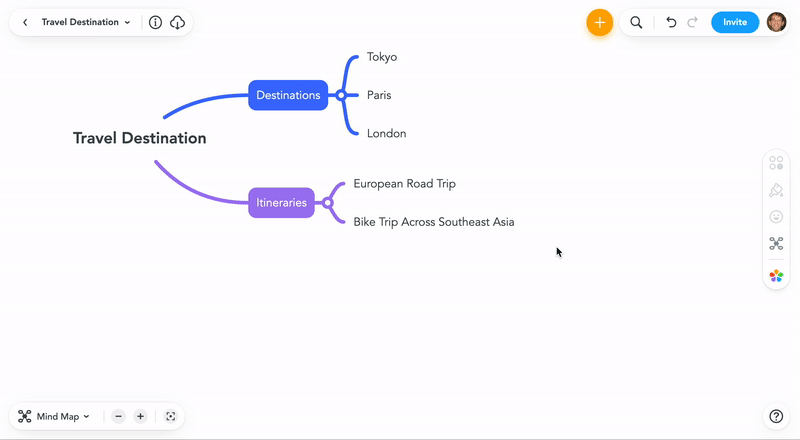The image size is (800, 440).
Task: Open the map info icon
Action: (155, 22)
